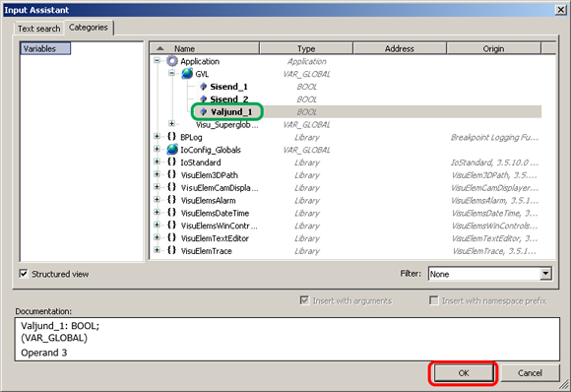Toggle the Structured view checkbox
This screenshot has width=571, height=392.
pos(24,274)
